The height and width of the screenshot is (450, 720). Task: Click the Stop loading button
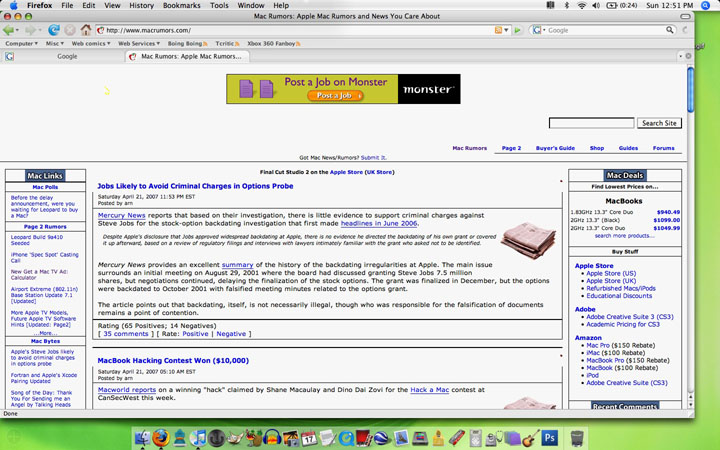(69, 30)
